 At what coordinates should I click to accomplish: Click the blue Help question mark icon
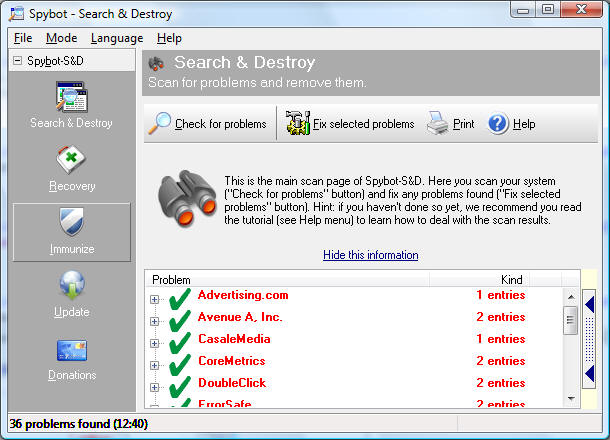click(x=498, y=124)
